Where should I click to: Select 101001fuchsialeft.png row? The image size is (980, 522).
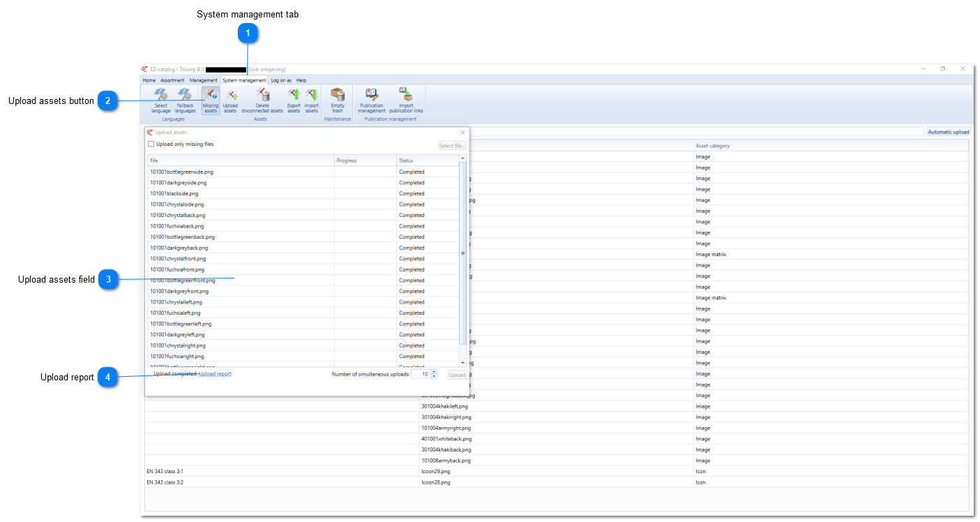pyautogui.click(x=303, y=313)
